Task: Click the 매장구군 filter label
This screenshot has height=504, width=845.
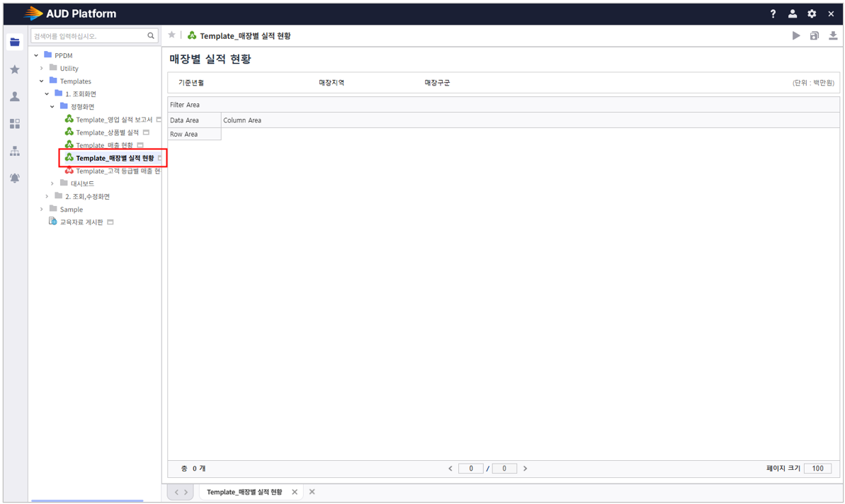Action: click(437, 83)
